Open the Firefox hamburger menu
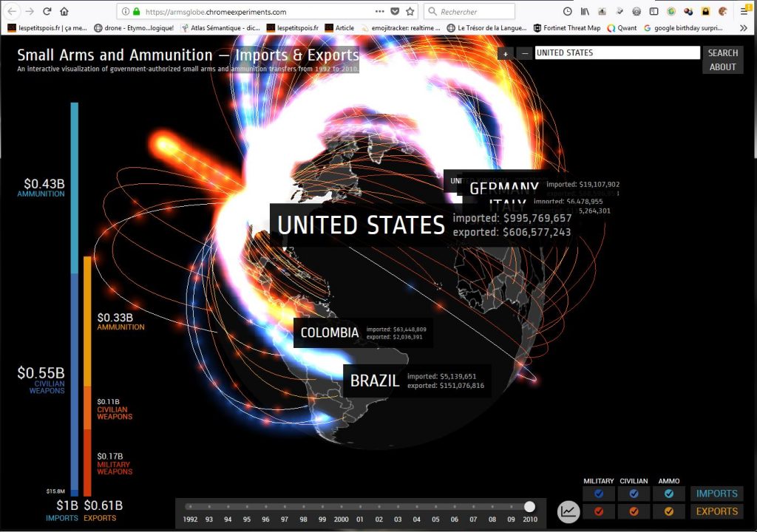757x532 pixels. pos(744,11)
